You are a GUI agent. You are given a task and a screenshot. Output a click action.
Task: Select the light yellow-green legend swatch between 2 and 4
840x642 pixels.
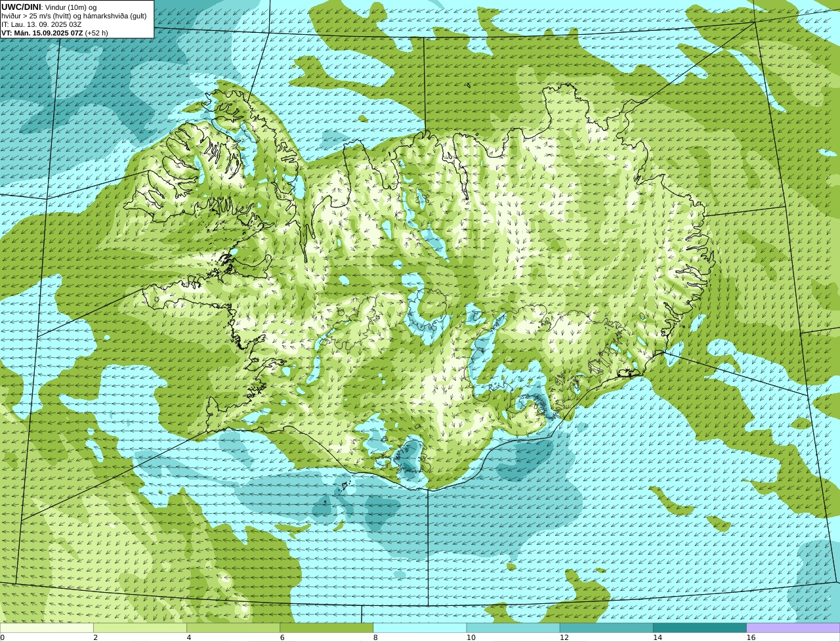[x=140, y=628]
